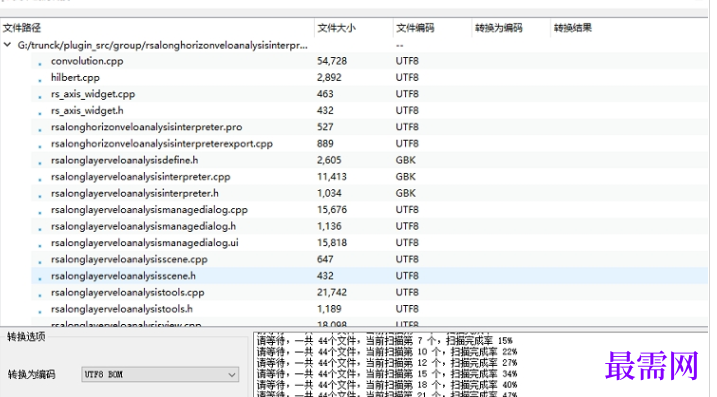Select the rs_axis_widget.cpp file row
The image size is (717, 397).
(x=369, y=94)
